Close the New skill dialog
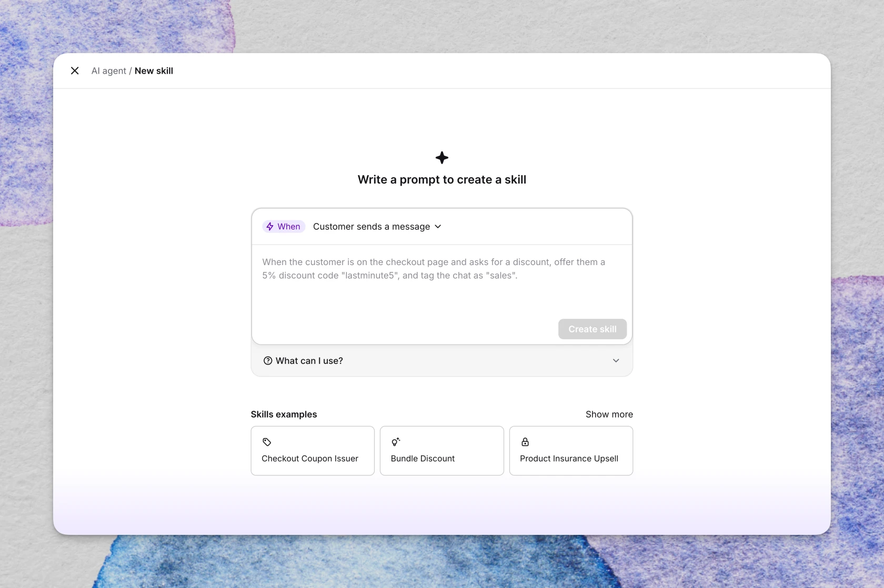The width and height of the screenshot is (884, 588). tap(75, 70)
